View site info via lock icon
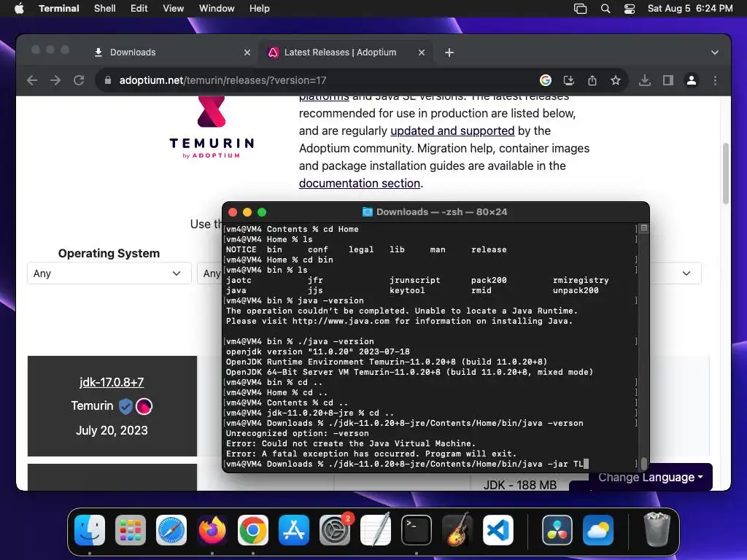Screen dimensions: 747x560 tap(108, 80)
